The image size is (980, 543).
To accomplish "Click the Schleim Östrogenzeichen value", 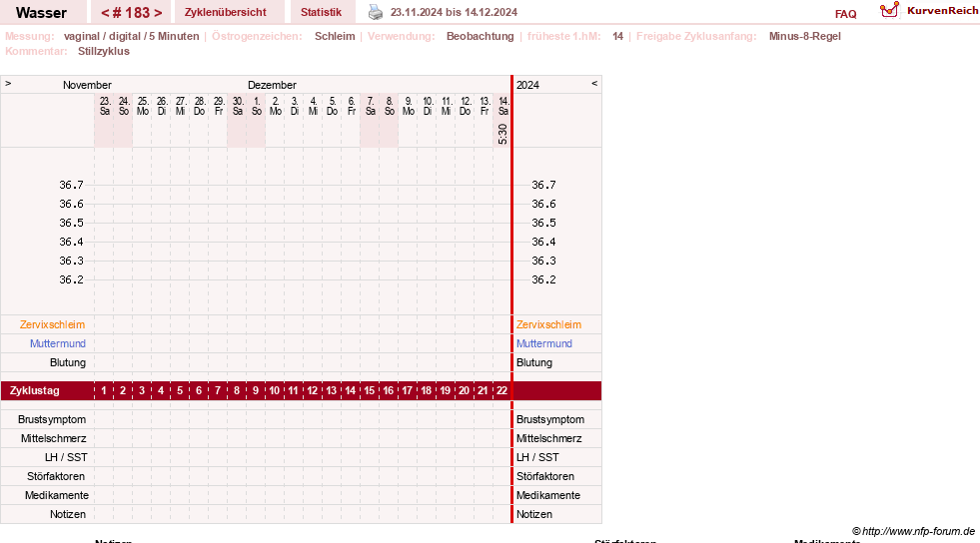I will pyautogui.click(x=335, y=36).
